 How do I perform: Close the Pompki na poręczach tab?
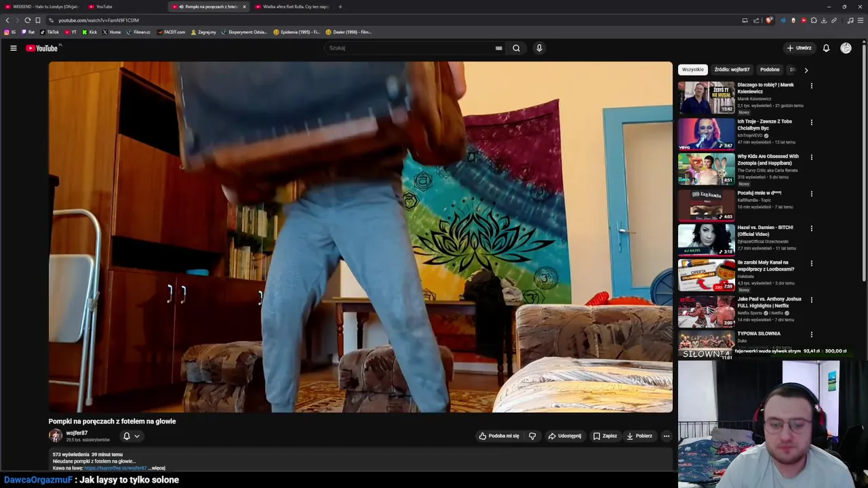(x=244, y=7)
